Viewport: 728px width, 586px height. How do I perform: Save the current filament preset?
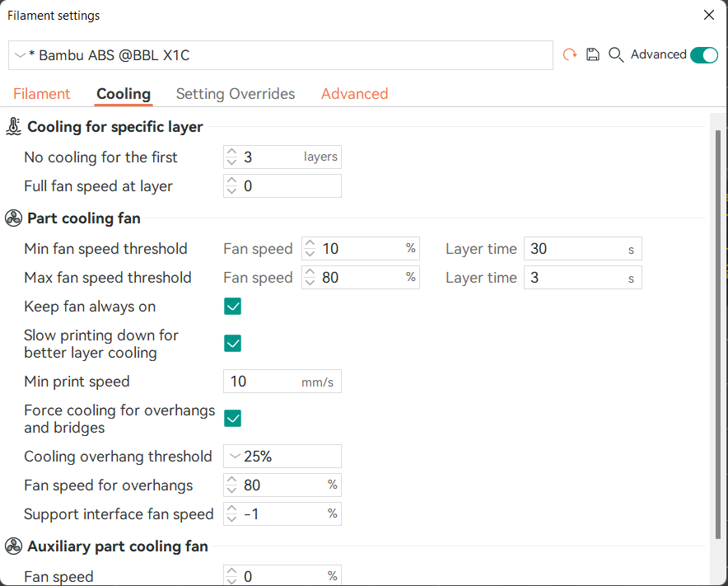pos(593,54)
